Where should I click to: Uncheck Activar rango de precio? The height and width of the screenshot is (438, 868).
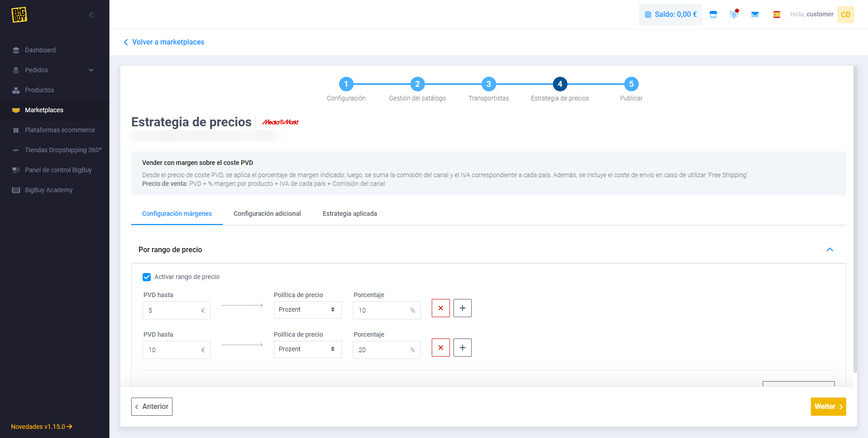point(147,277)
